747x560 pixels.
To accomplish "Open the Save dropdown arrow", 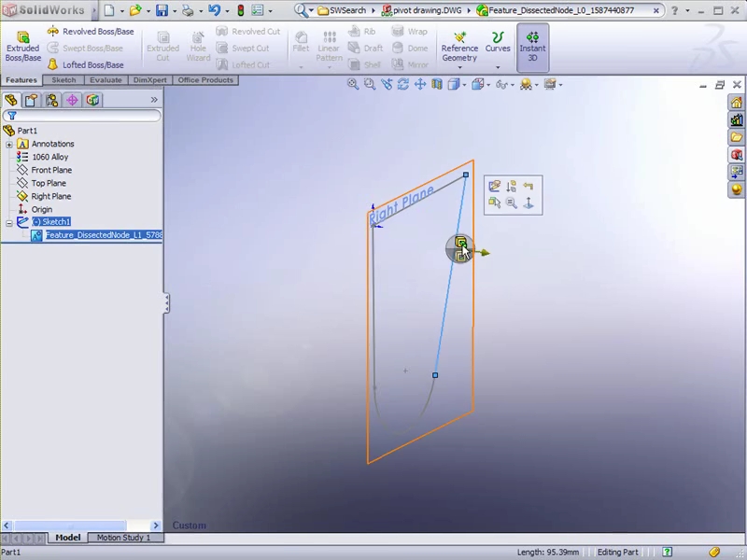I will [175, 10].
